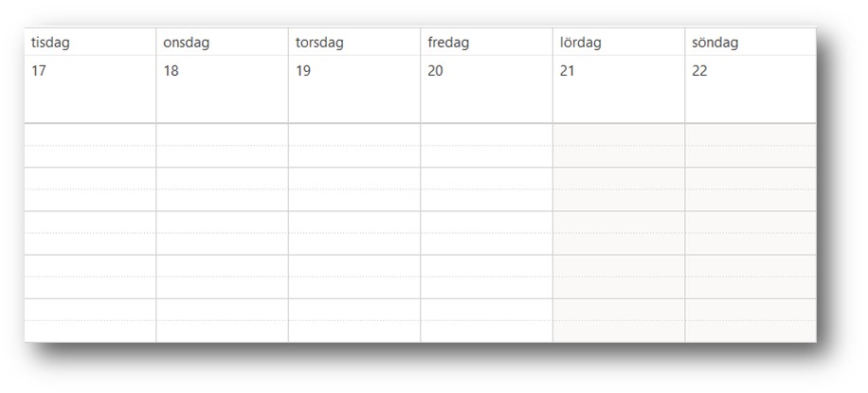Open date number 22 under söndag

699,71
